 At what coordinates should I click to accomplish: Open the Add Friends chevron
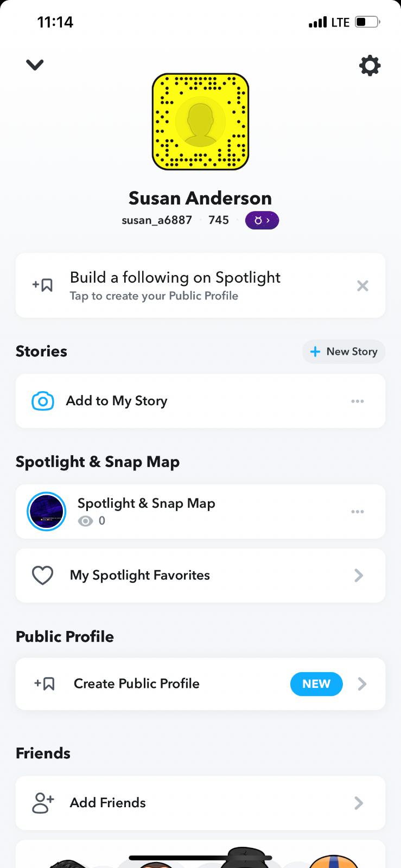(359, 803)
